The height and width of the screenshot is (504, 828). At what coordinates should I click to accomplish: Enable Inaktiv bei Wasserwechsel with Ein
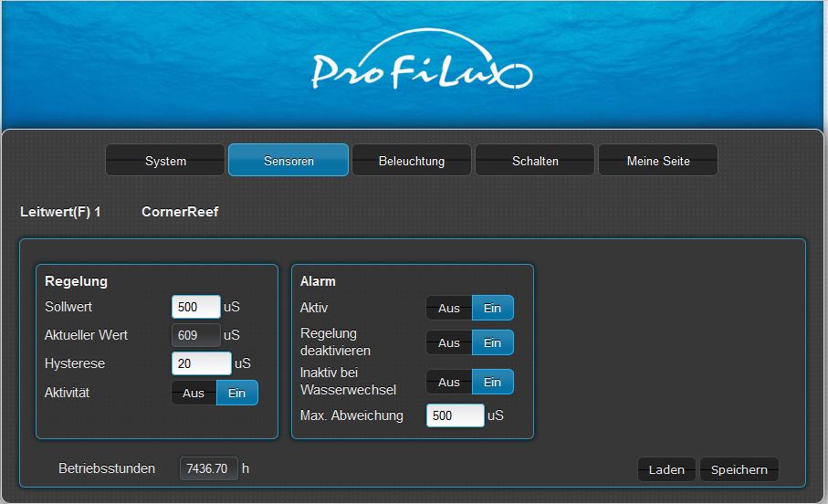coord(492,382)
